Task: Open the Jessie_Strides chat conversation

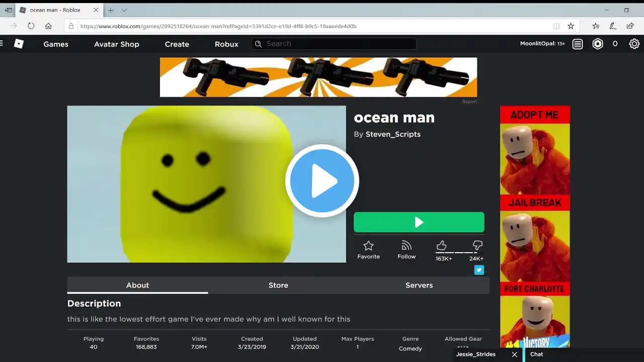Action: click(476, 354)
